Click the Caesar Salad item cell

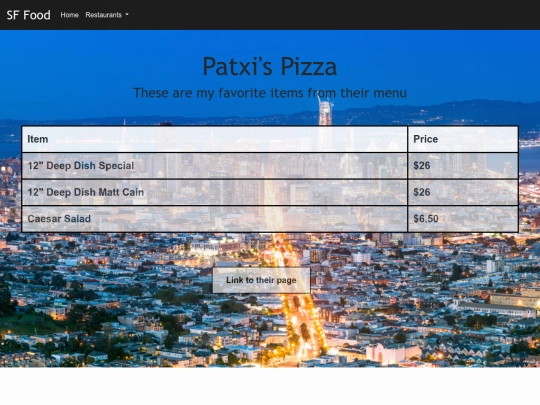tap(215, 219)
